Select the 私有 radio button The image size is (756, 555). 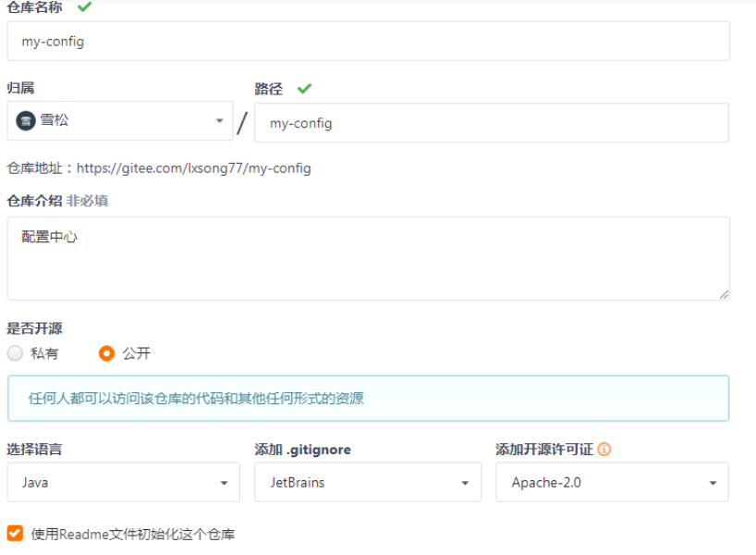(x=15, y=353)
